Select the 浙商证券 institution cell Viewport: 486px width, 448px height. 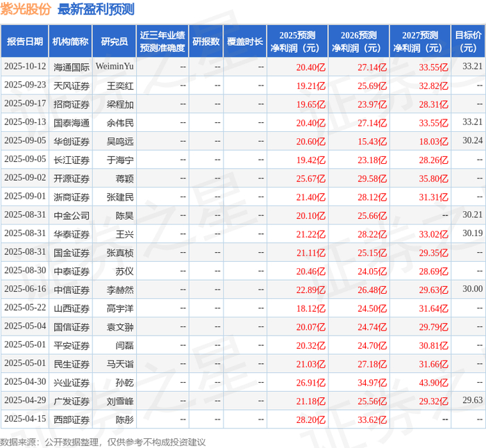72,197
